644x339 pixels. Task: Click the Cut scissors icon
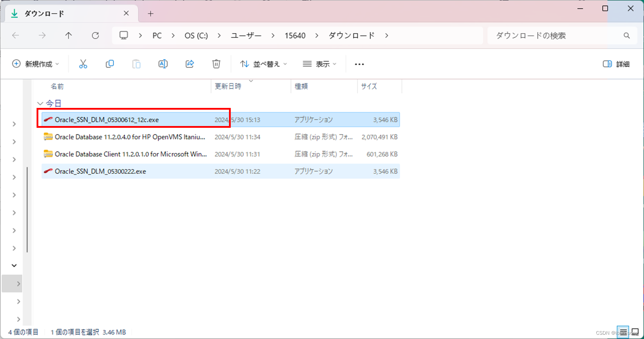[83, 64]
